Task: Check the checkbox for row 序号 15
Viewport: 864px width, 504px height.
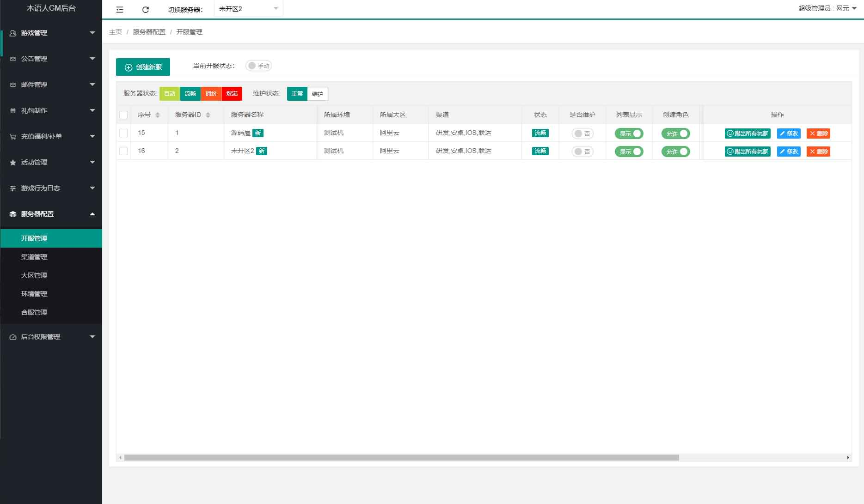Action: [123, 133]
